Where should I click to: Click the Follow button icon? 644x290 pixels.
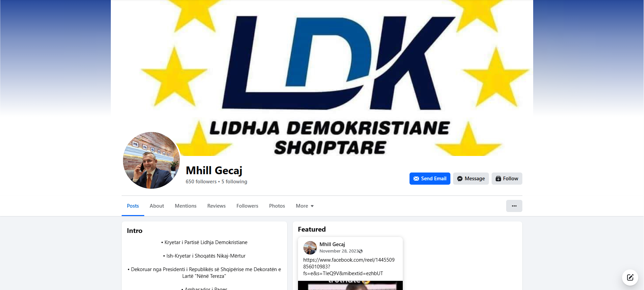pyautogui.click(x=498, y=179)
